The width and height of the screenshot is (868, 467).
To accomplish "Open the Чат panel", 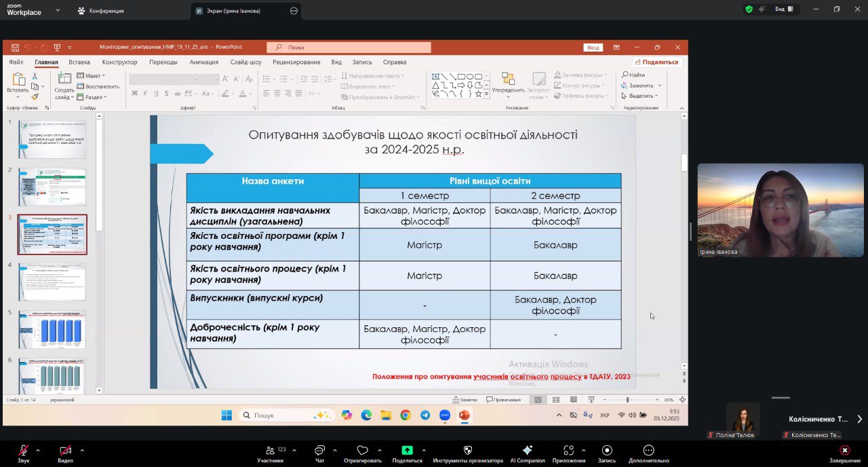I will [x=319, y=451].
